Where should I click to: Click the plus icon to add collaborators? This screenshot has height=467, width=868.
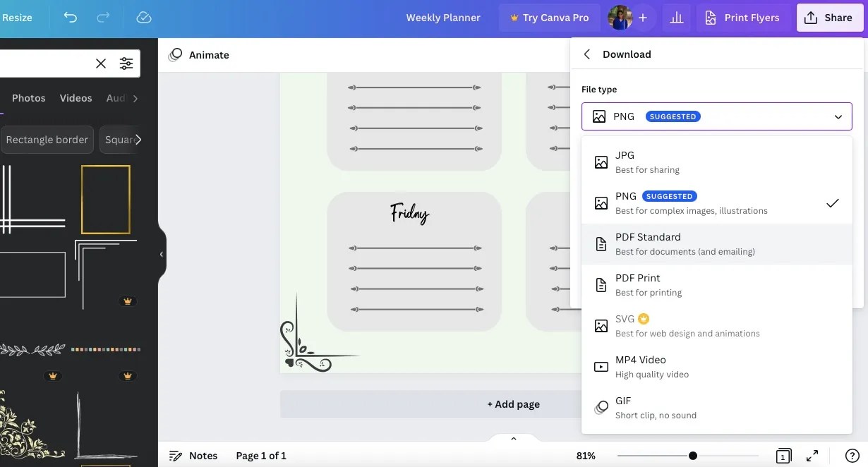coord(643,18)
